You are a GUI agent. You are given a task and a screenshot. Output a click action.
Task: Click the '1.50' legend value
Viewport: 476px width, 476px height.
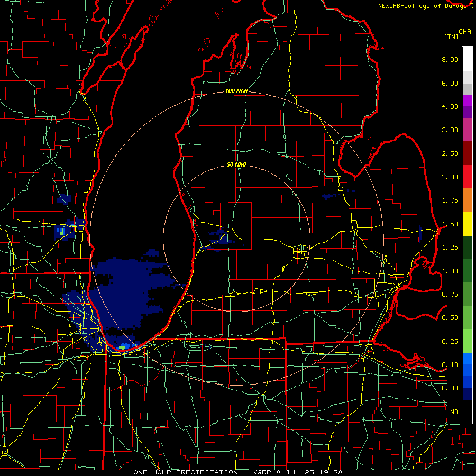[450, 224]
